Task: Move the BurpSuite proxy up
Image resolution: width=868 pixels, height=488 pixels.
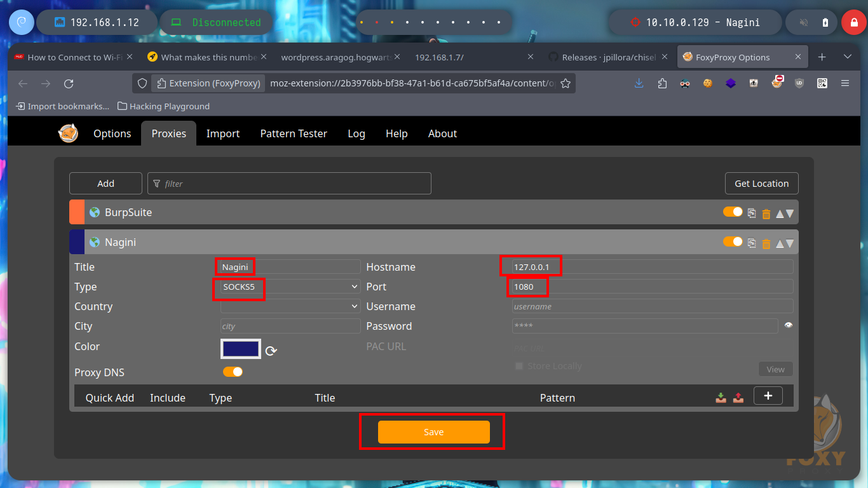Action: pyautogui.click(x=780, y=213)
